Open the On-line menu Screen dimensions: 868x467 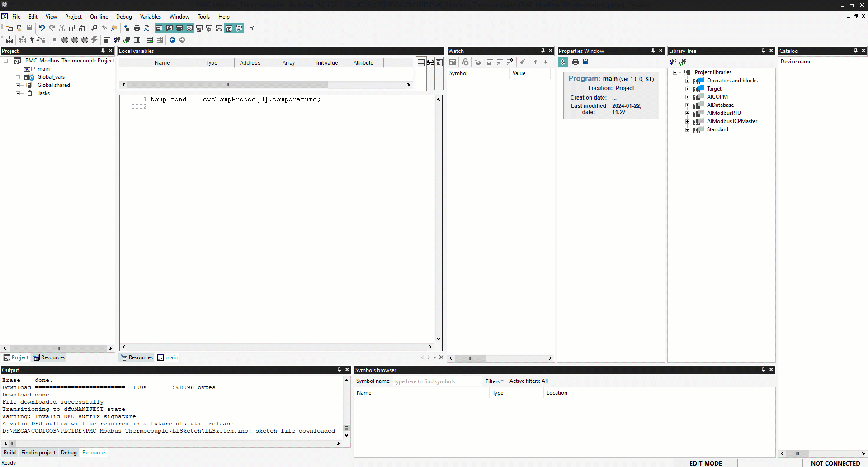click(x=99, y=17)
